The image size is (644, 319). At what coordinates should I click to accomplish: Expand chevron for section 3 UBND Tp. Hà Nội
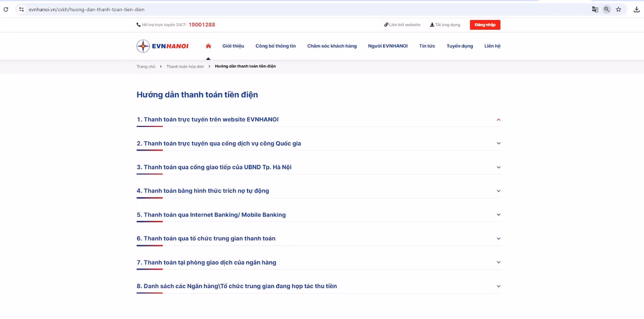click(498, 167)
